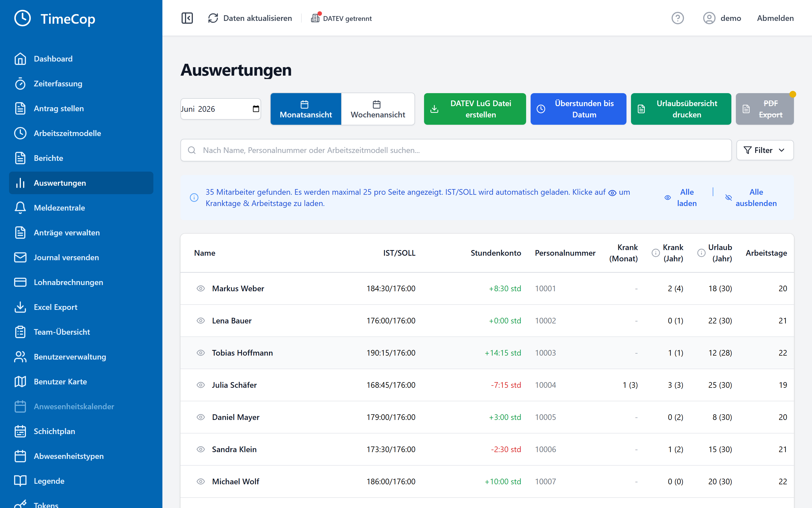Click the Abmelden link
This screenshot has height=508, width=812.
(x=775, y=18)
